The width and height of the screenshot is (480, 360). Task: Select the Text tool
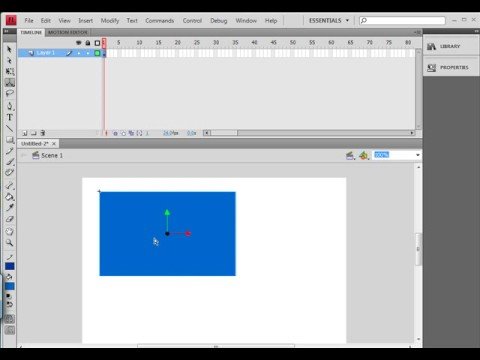(x=10, y=117)
